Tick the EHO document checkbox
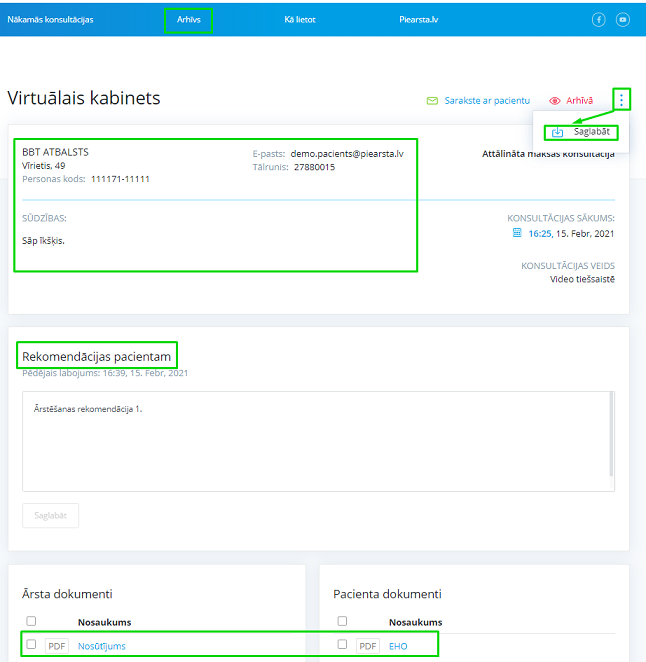The width and height of the screenshot is (646, 662). (342, 645)
